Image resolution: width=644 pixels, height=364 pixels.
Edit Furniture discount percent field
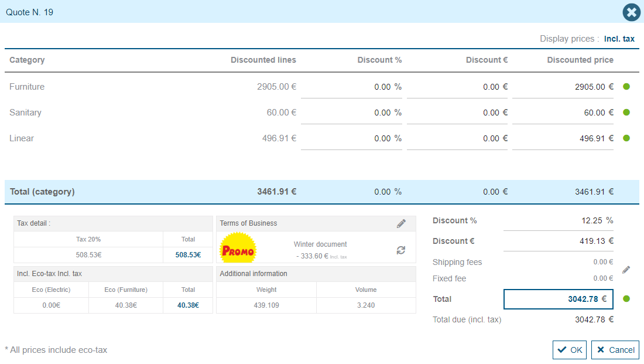coord(351,87)
